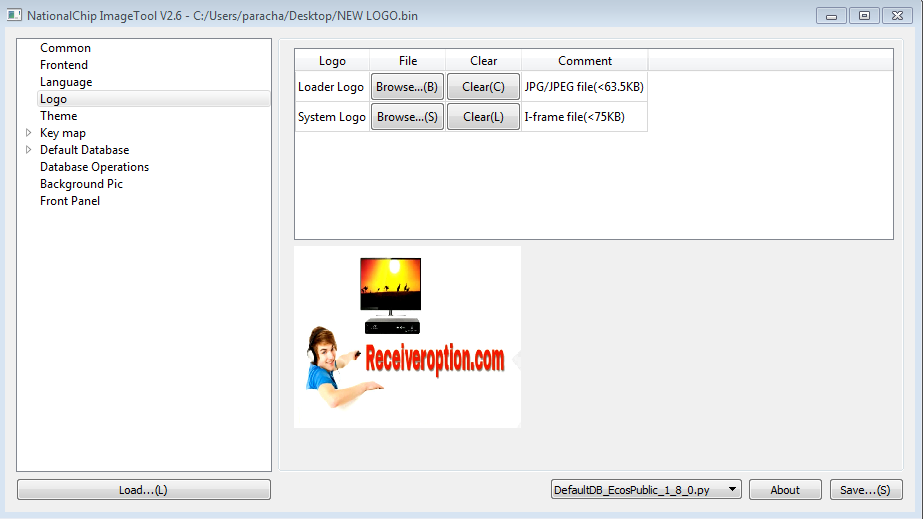923x519 pixels.
Task: Open the DefaultDB_EcosPublic_1_8_0.py dropdown
Action: pos(646,490)
